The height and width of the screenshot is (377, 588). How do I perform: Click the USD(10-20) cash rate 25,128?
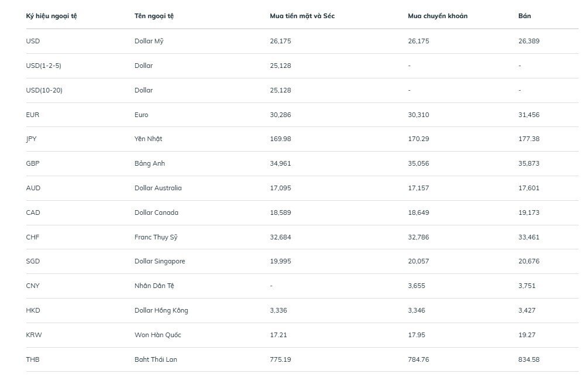(x=280, y=90)
